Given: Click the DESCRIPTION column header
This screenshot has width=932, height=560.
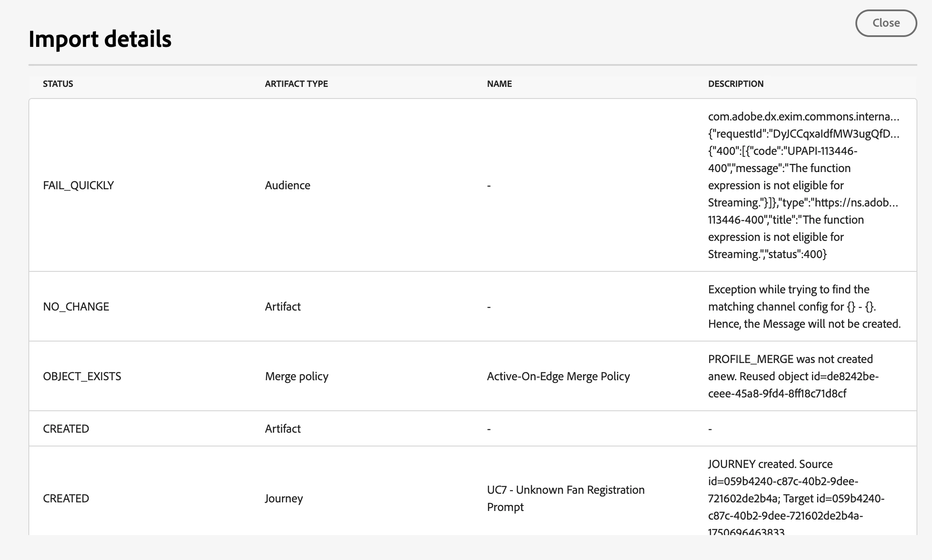Looking at the screenshot, I should pos(735,84).
